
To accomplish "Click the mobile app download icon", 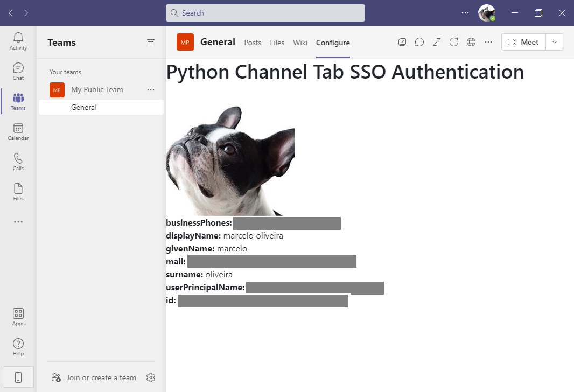I will (x=18, y=377).
